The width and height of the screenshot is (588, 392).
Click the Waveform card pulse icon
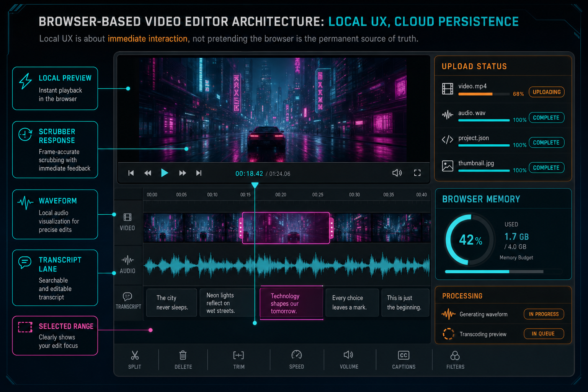click(x=25, y=203)
